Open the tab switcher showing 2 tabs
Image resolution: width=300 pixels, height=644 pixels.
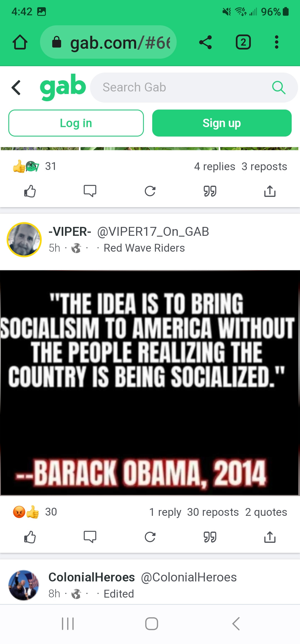click(x=243, y=42)
